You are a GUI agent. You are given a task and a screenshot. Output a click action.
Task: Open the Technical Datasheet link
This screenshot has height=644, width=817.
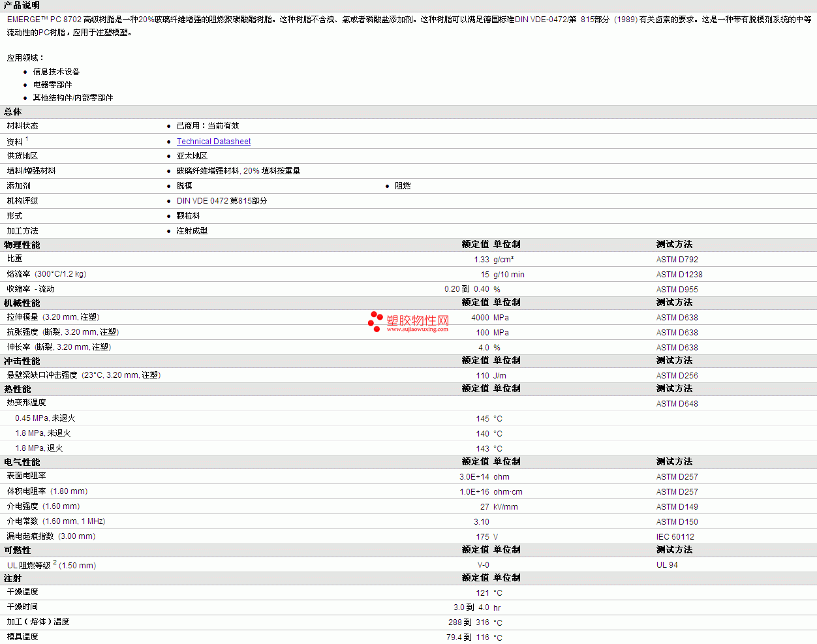pyautogui.click(x=213, y=142)
